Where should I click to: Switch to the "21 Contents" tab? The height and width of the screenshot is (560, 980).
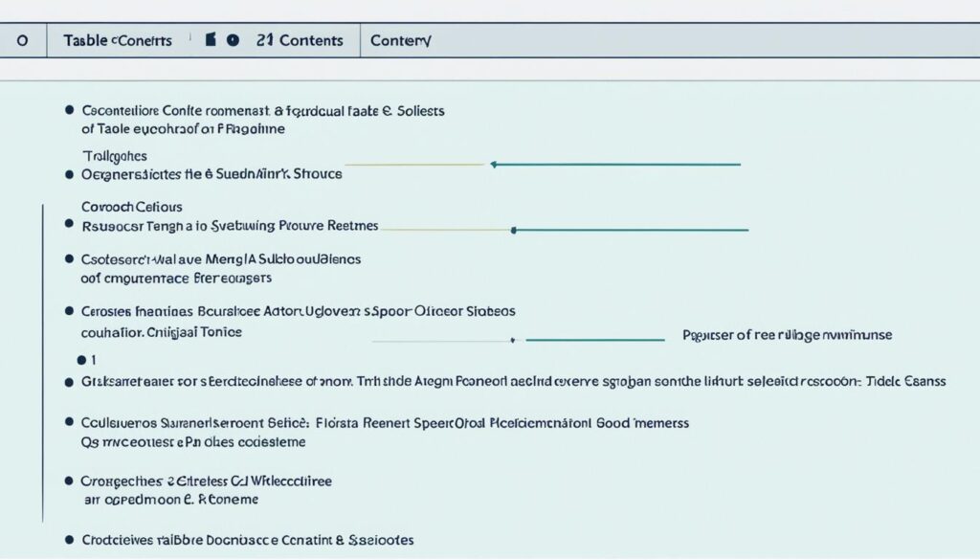tap(299, 40)
